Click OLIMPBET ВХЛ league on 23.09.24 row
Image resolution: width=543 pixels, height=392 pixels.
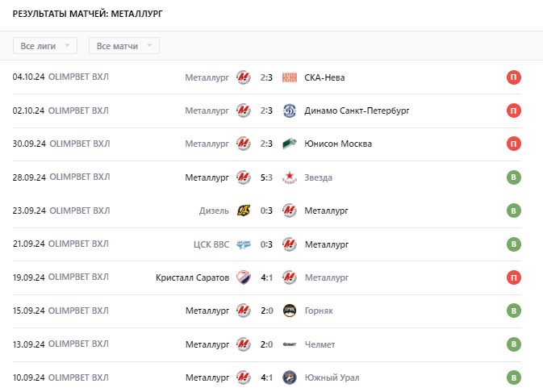click(80, 211)
